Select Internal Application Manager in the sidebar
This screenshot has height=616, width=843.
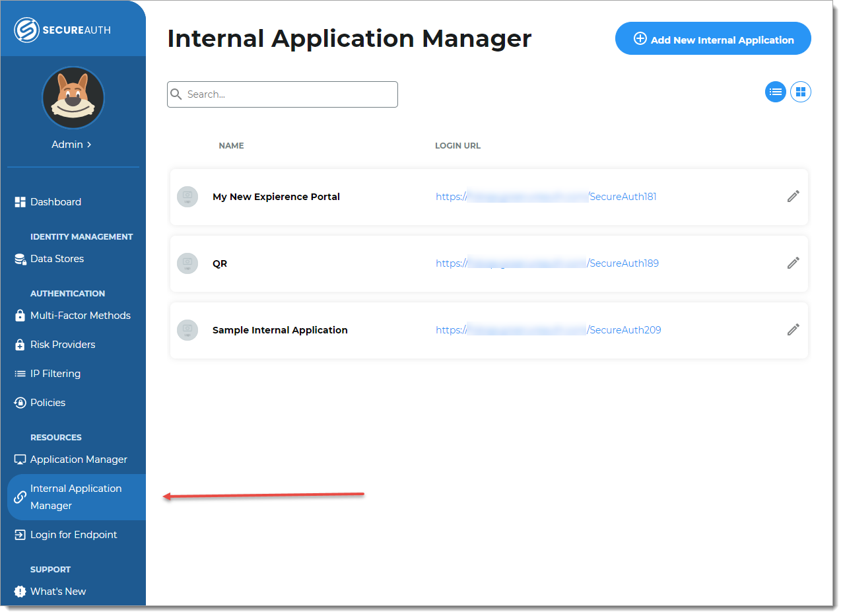click(76, 496)
